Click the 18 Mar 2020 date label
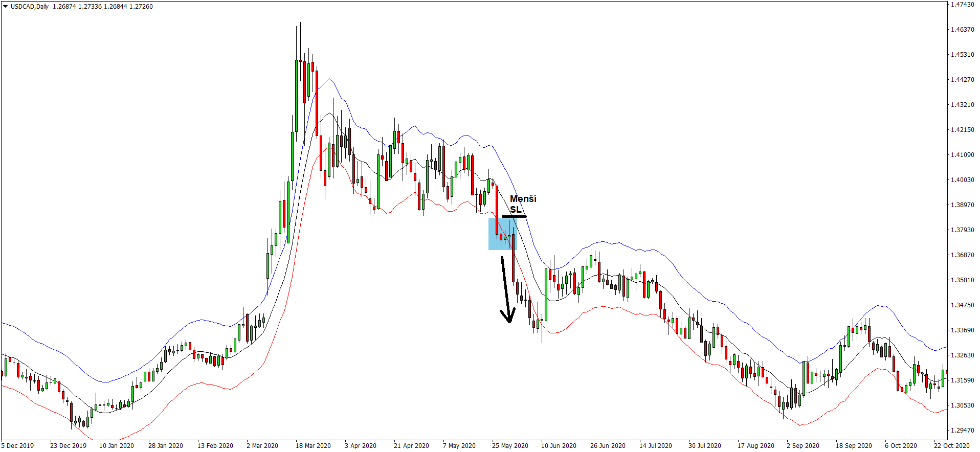980x452 pixels. [x=313, y=446]
